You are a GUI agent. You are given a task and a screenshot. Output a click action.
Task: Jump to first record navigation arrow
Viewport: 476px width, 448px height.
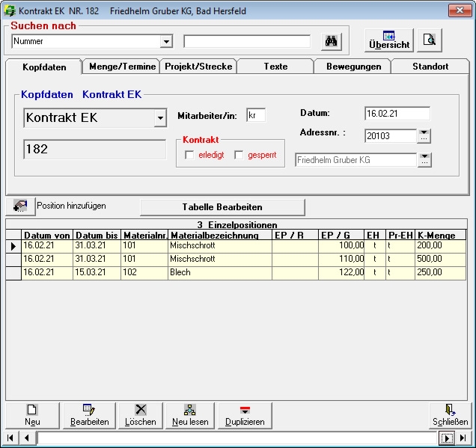[x=10, y=438]
